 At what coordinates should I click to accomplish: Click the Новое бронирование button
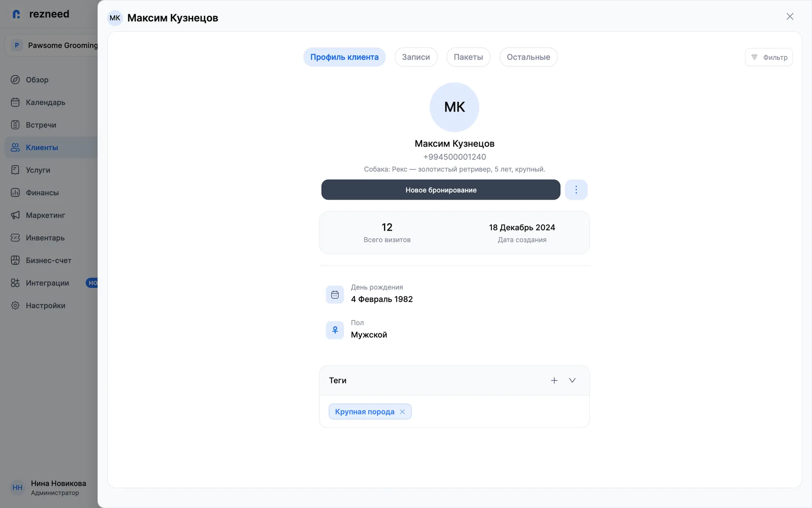point(441,190)
